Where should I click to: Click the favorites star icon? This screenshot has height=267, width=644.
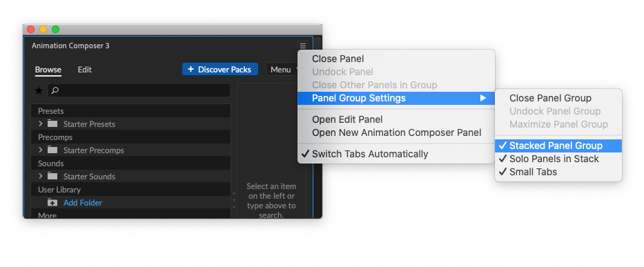(x=39, y=90)
